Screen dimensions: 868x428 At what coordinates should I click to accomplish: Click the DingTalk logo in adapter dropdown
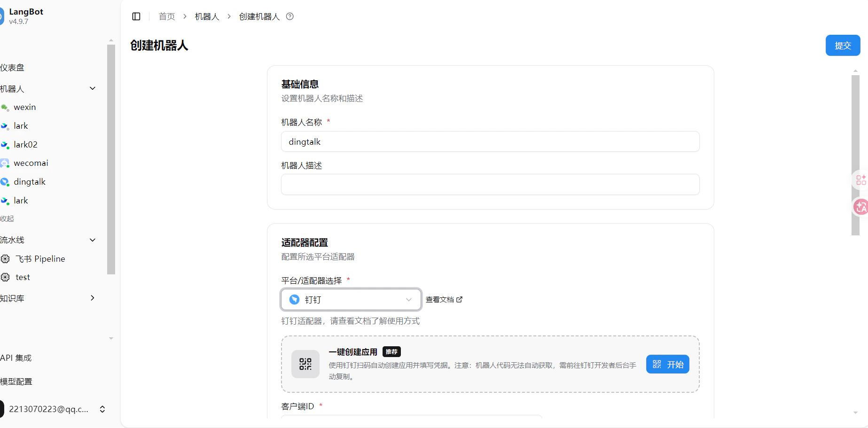pos(294,299)
